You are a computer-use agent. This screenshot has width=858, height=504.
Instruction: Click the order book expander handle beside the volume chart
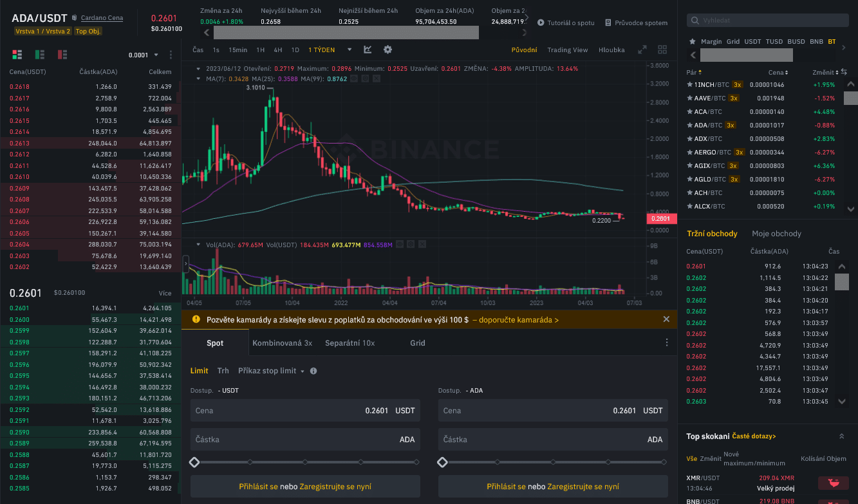(x=185, y=264)
